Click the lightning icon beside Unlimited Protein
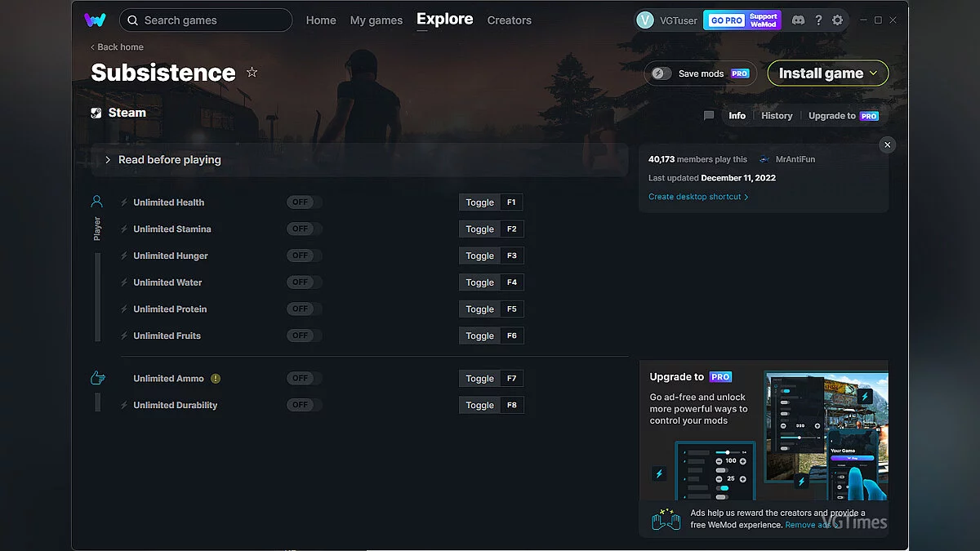This screenshot has height=551, width=980. pyautogui.click(x=124, y=309)
